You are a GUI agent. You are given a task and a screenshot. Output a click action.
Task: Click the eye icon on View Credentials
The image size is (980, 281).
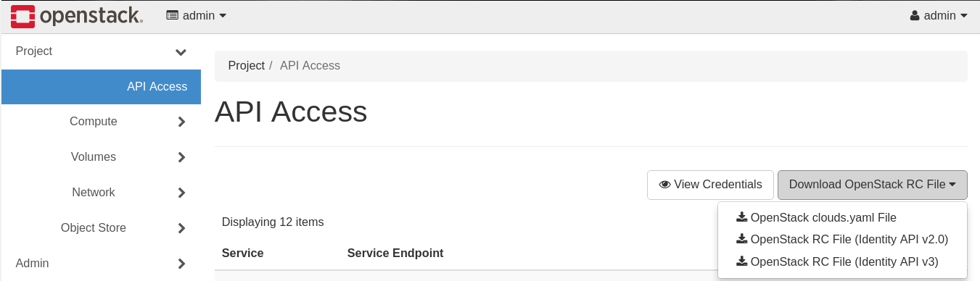click(664, 185)
